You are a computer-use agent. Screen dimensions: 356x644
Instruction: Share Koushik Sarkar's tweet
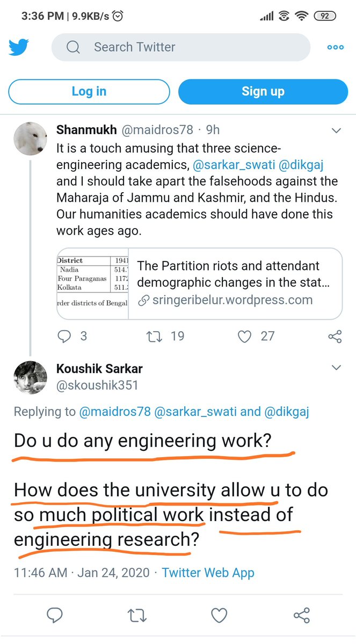coord(301,614)
